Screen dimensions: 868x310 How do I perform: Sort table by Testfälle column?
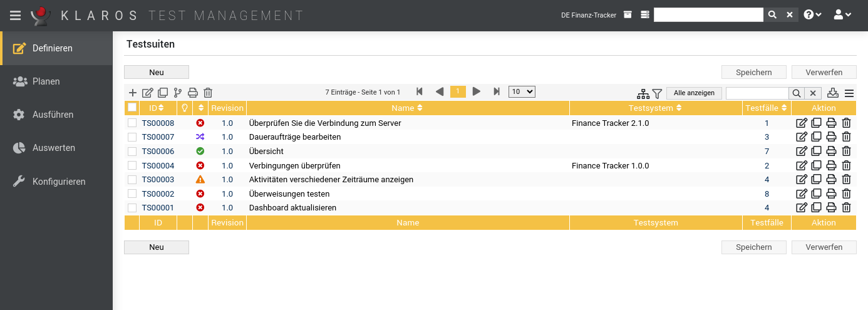click(x=767, y=108)
